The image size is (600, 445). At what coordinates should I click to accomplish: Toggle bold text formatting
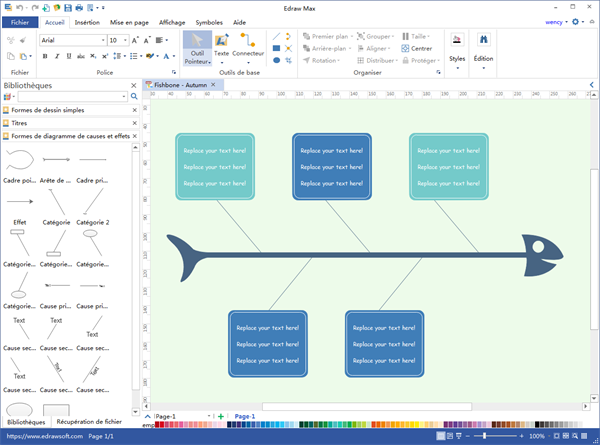45,55
